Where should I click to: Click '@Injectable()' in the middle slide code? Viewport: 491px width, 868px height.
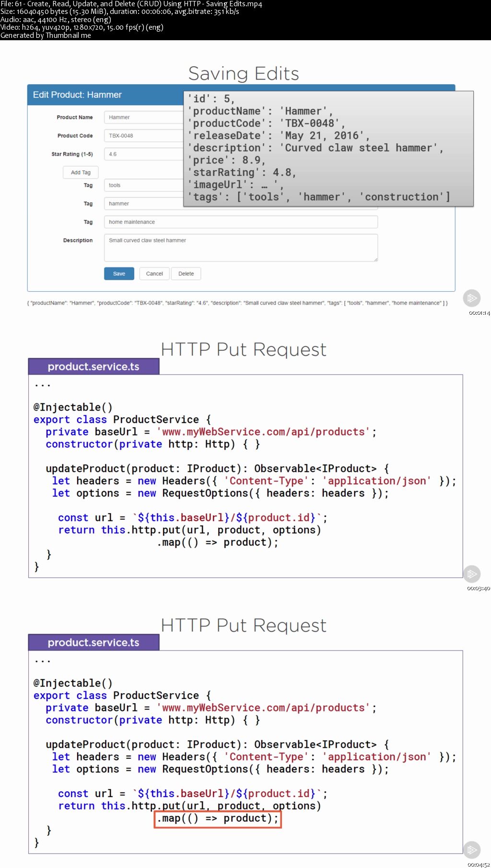pos(73,407)
